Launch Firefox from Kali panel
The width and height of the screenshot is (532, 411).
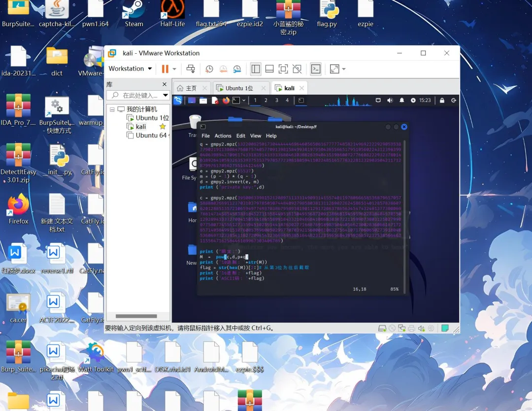[x=226, y=100]
